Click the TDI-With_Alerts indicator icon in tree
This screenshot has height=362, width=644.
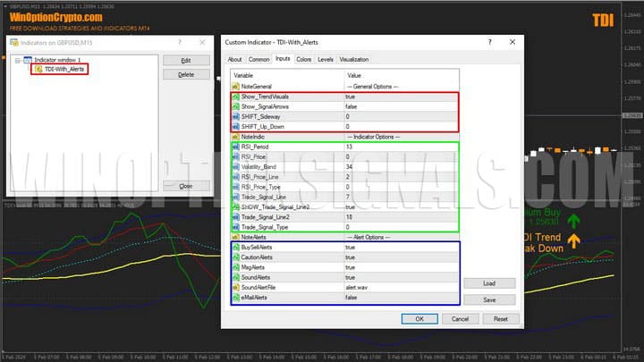38,69
